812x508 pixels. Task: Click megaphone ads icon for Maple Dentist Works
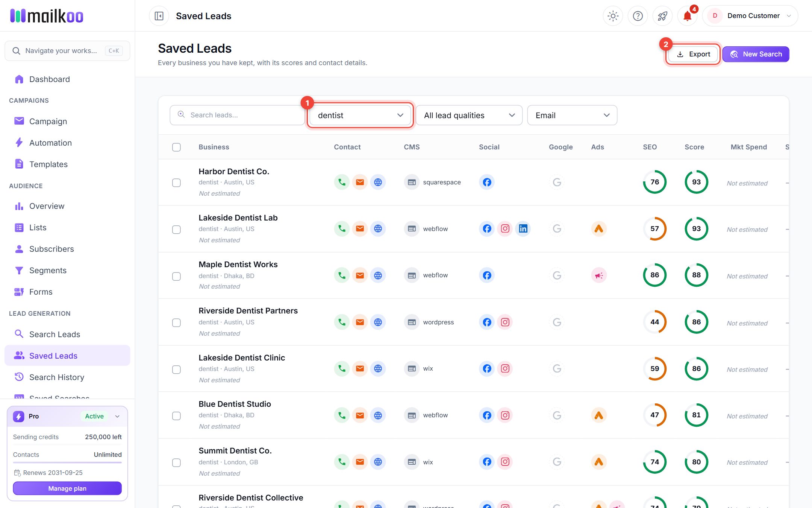coord(599,275)
